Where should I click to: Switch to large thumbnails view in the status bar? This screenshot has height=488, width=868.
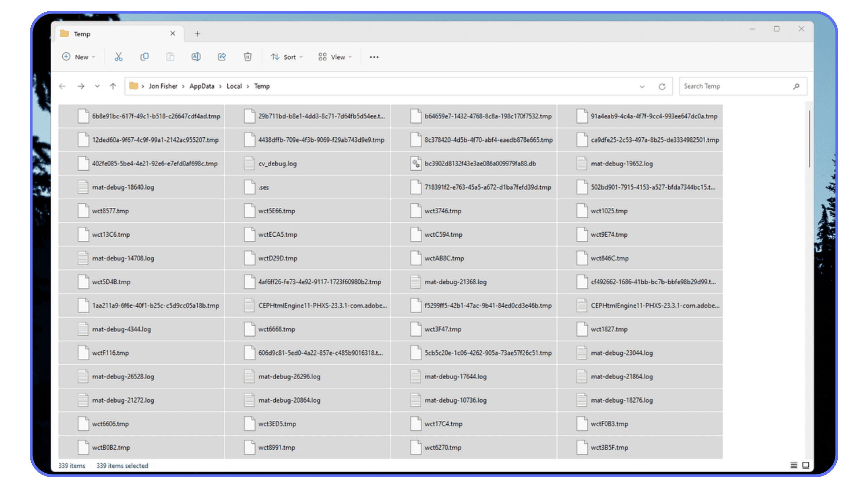tap(805, 465)
